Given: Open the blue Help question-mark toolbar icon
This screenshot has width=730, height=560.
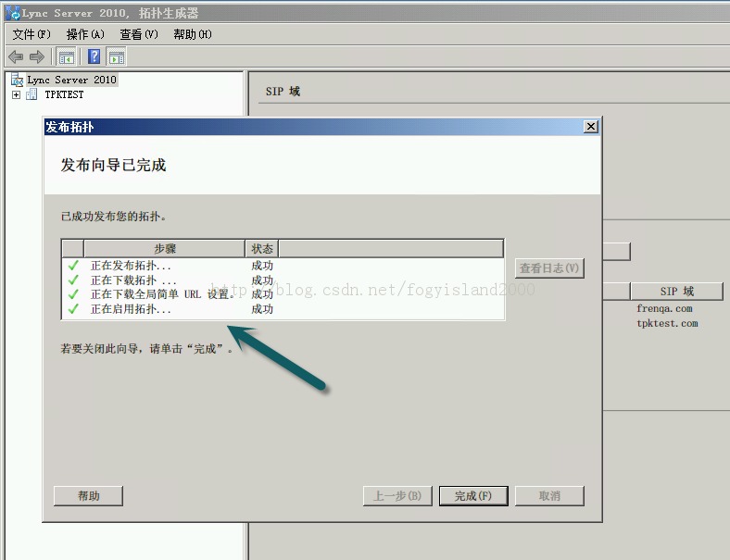Looking at the screenshot, I should (94, 56).
